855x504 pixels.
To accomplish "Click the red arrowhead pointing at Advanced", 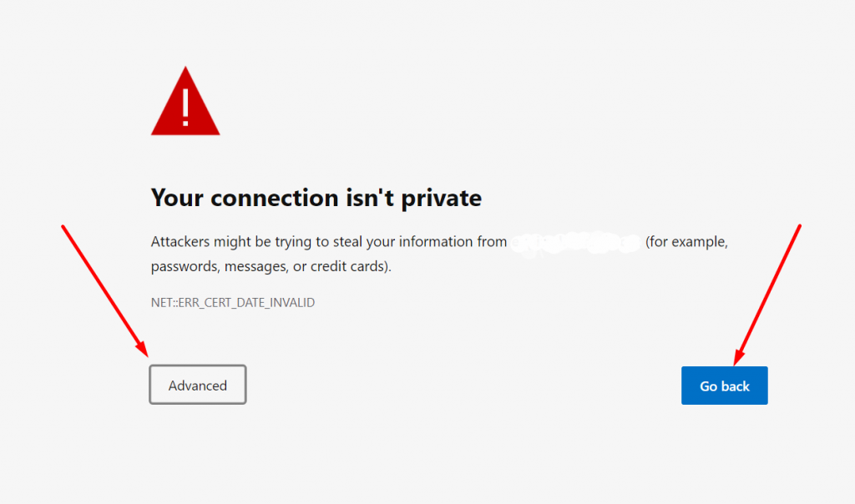I will pyautogui.click(x=143, y=350).
